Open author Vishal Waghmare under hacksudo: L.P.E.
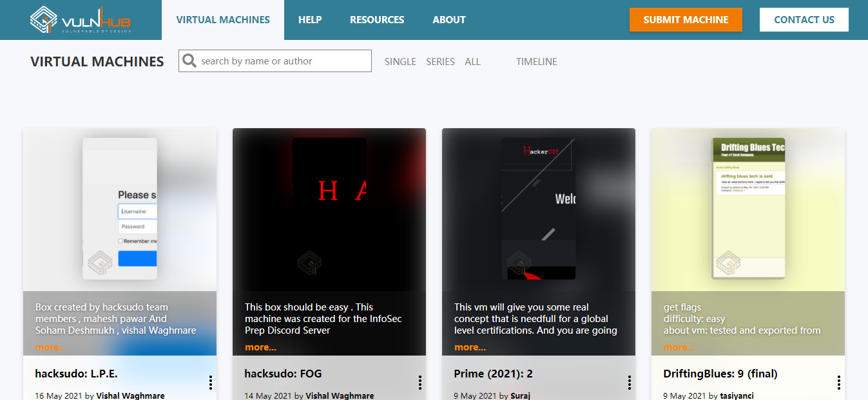 (130, 395)
